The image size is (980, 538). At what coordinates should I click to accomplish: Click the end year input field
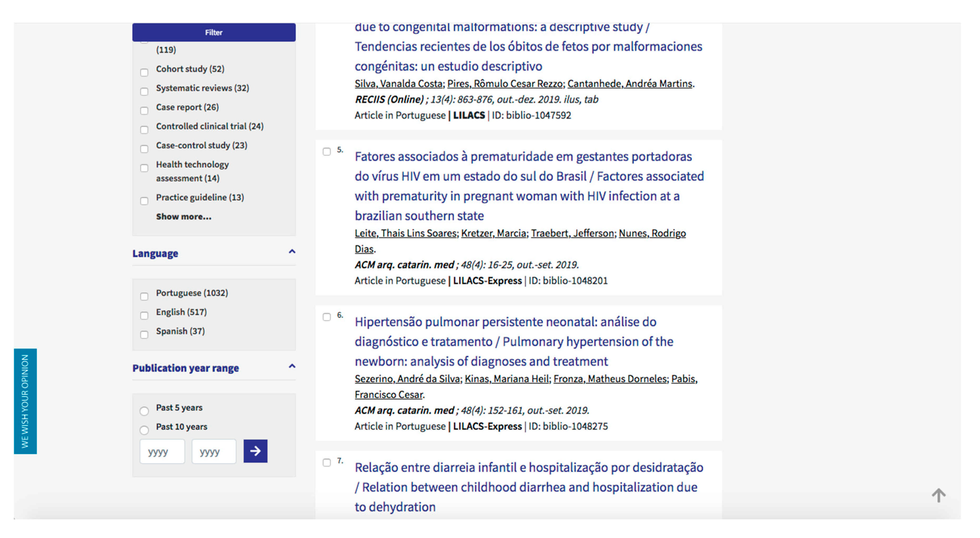tap(214, 451)
